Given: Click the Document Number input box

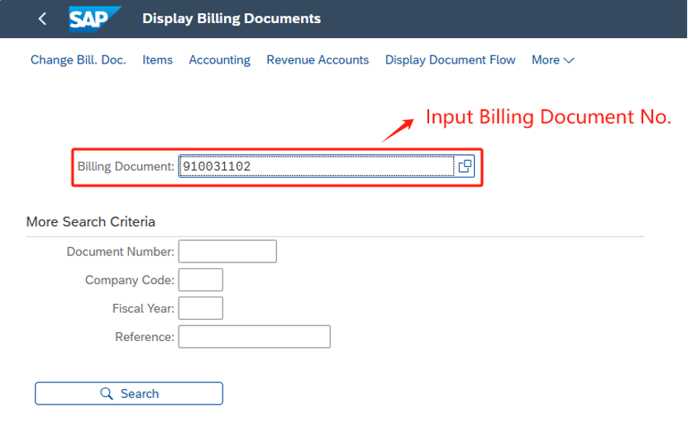Looking at the screenshot, I should click(x=227, y=251).
